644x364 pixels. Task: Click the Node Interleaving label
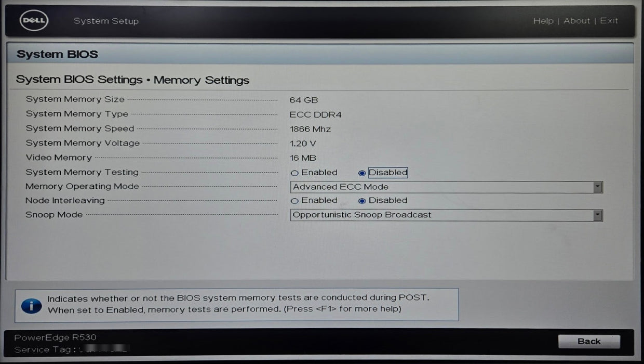click(65, 201)
